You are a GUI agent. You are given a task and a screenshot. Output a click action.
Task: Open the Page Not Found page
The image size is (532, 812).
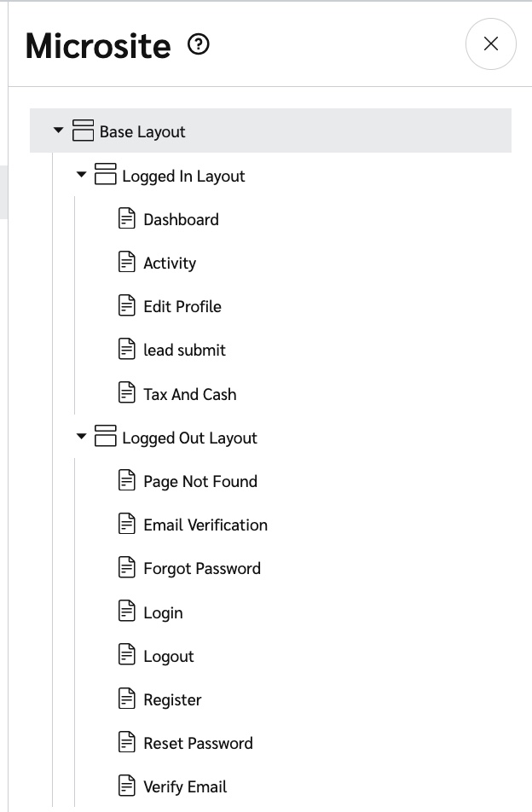(199, 481)
